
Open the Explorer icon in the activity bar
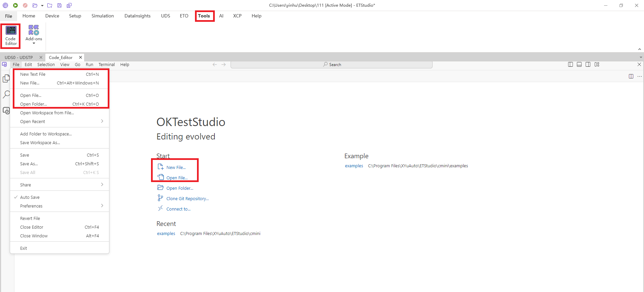(6, 78)
